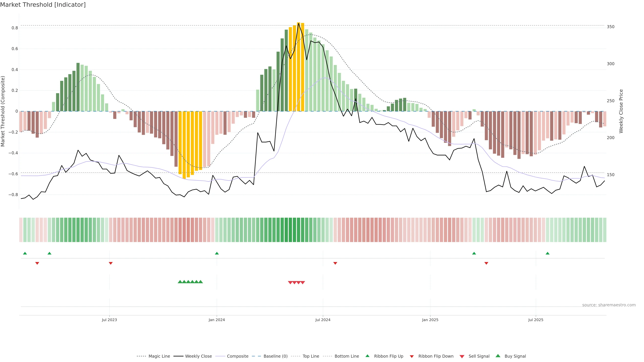Click the Ribbon Flip Down legend triangle icon
The height and width of the screenshot is (362, 644).
[x=412, y=356]
